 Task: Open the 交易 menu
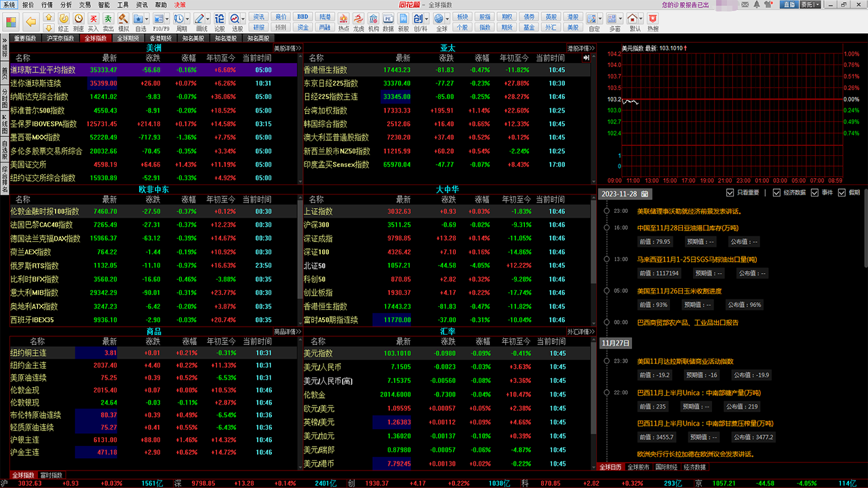click(x=85, y=4)
